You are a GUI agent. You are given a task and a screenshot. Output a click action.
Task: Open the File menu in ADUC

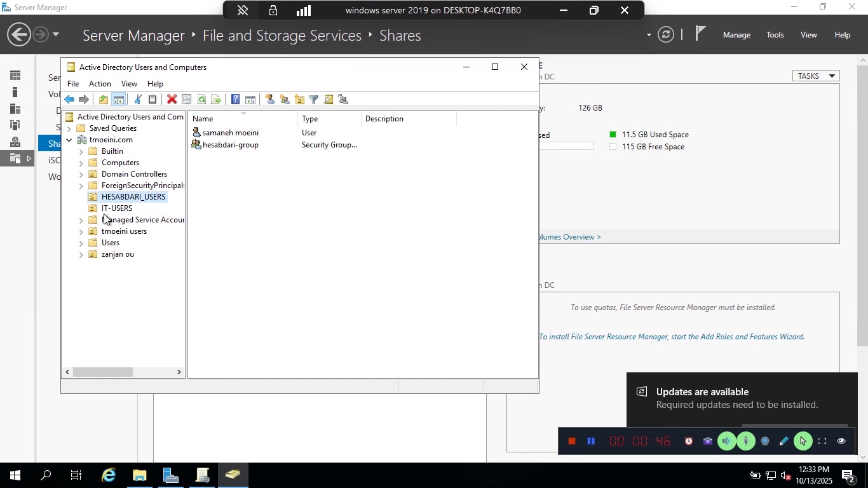(x=73, y=84)
